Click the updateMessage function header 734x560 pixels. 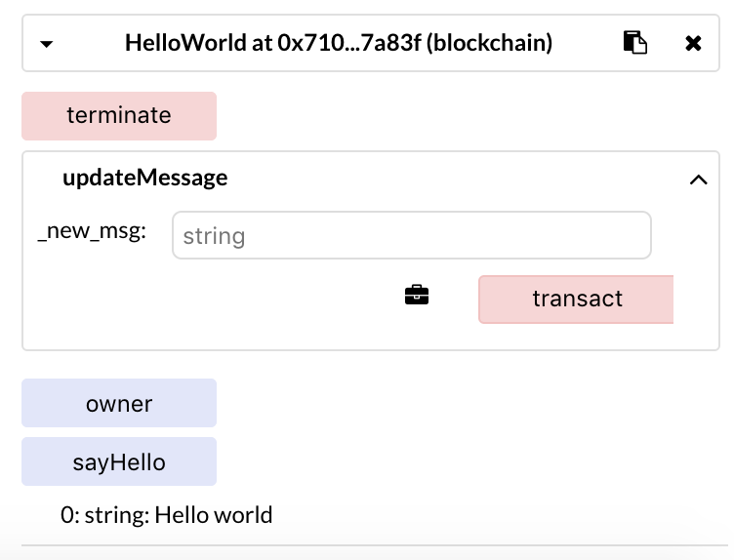[x=145, y=178]
